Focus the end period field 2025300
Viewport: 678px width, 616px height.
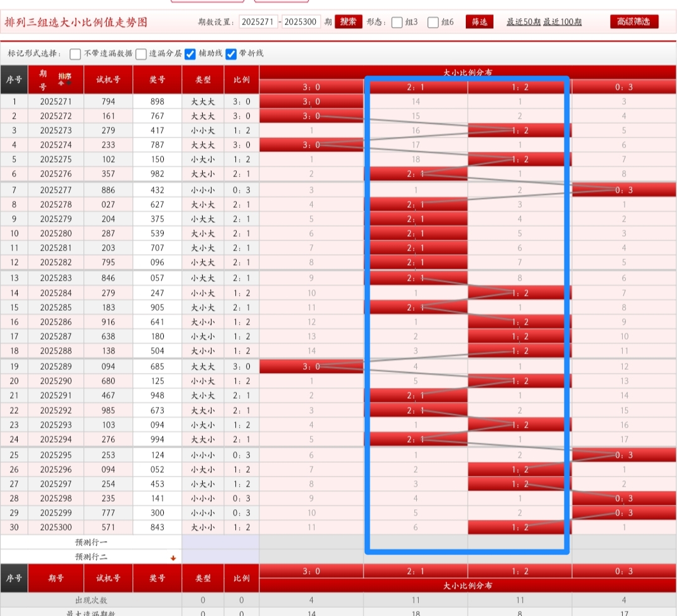(301, 21)
